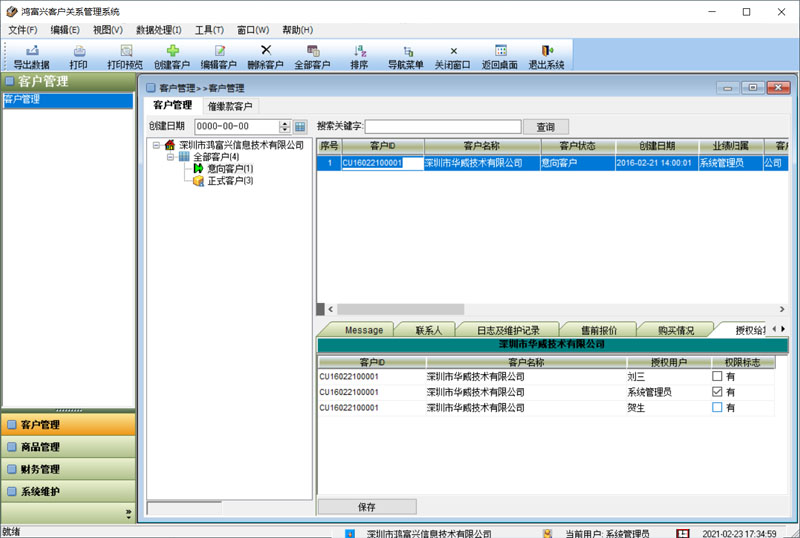This screenshot has height=538, width=800.
Task: Click the 退出系统 exit icon
Action: (x=547, y=51)
